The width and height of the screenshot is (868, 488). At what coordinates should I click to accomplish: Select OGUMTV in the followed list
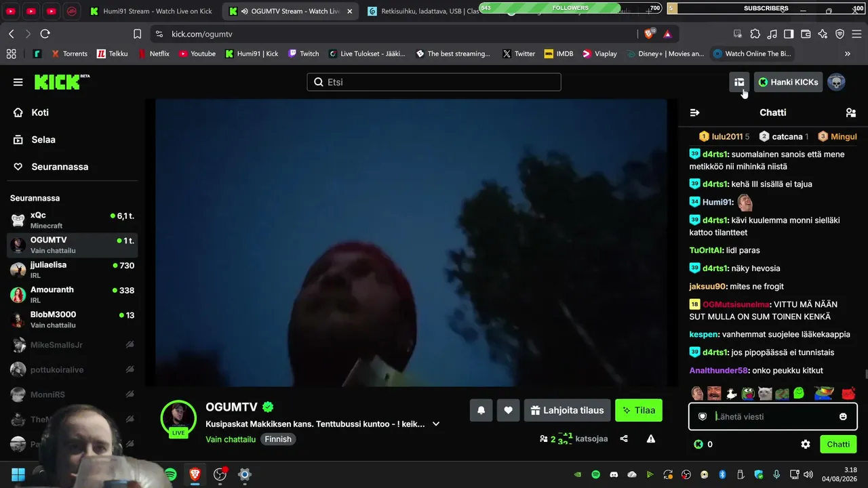tap(72, 245)
